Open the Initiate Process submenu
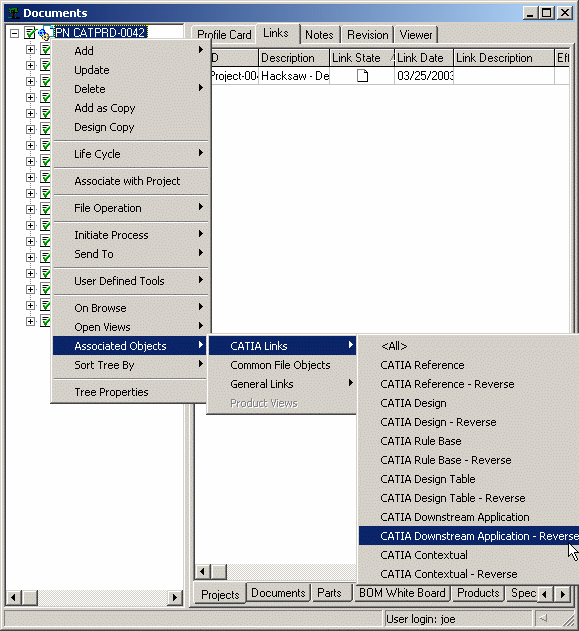The image size is (579, 631). (x=130, y=235)
